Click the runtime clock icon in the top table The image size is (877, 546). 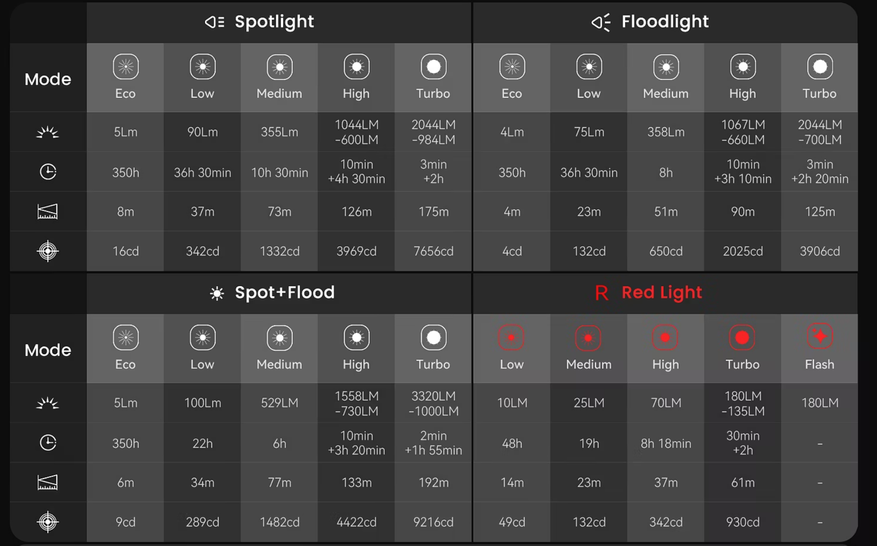coord(48,172)
